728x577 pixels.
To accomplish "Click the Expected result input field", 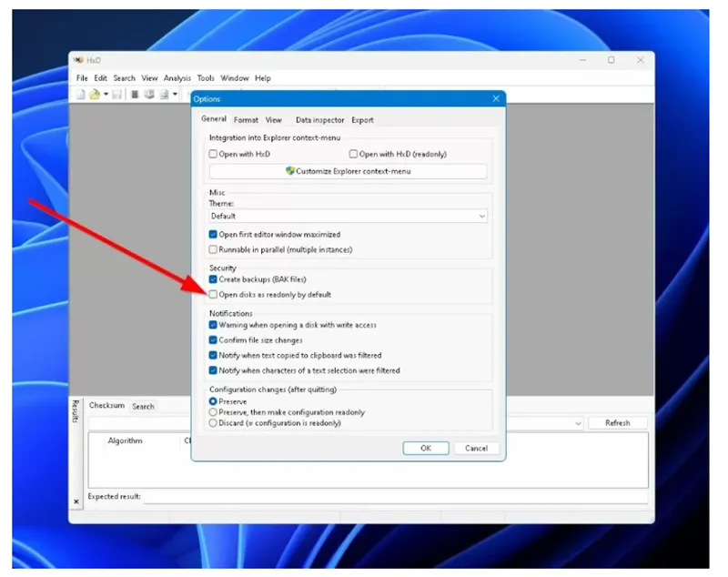I will (396, 497).
